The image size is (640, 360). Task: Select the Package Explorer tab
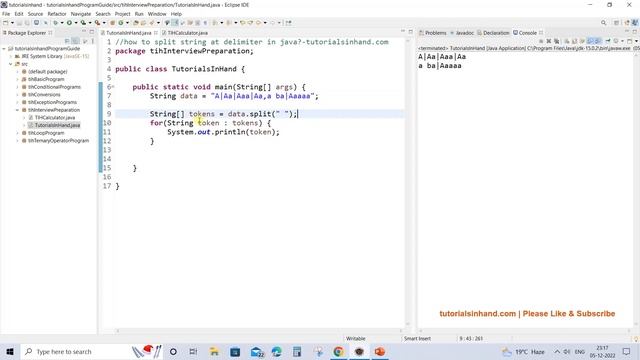click(26, 33)
